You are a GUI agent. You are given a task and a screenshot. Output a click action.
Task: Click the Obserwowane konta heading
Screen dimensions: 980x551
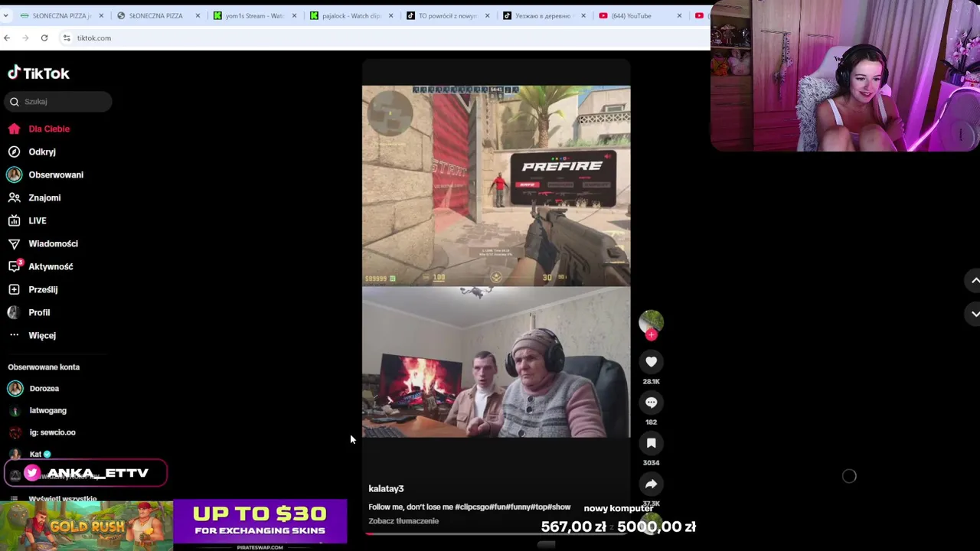(44, 367)
